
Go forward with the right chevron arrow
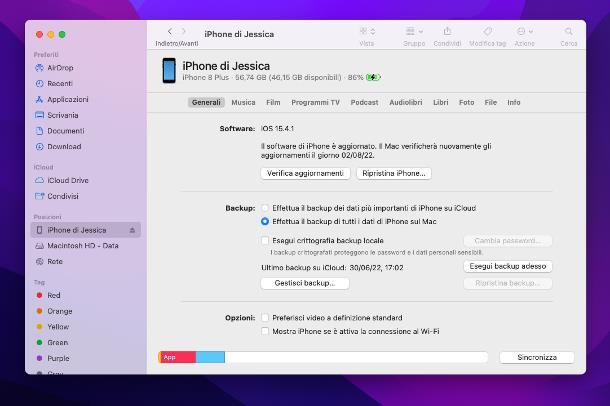pyautogui.click(x=184, y=32)
